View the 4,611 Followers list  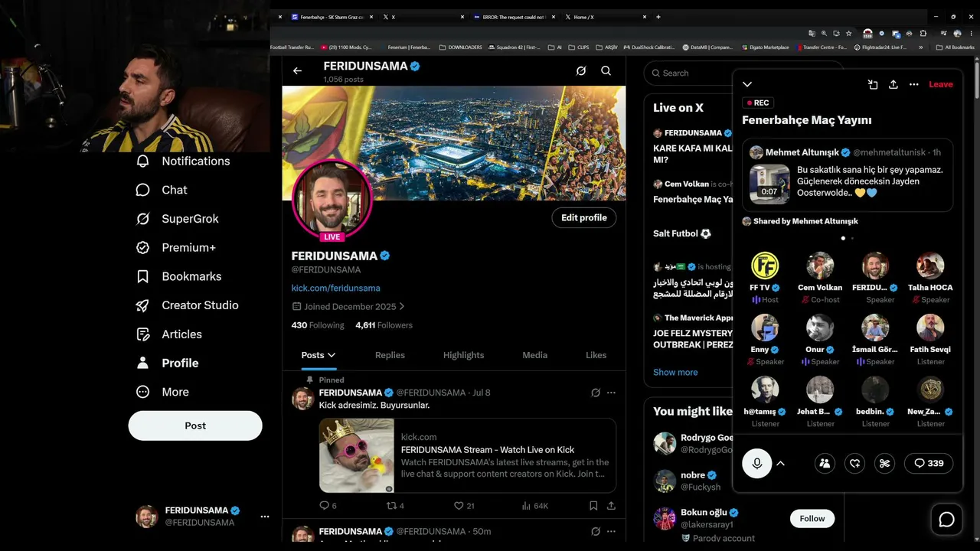pos(384,325)
